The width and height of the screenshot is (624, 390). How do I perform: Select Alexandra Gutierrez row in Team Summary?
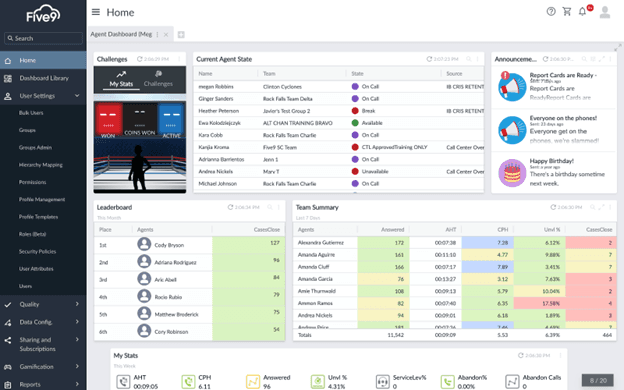pos(454,243)
